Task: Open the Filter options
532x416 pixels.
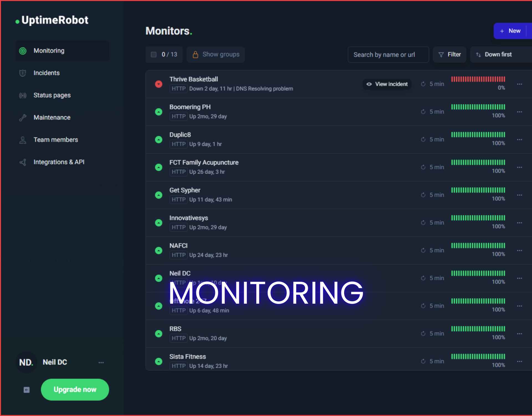Action: coord(449,55)
